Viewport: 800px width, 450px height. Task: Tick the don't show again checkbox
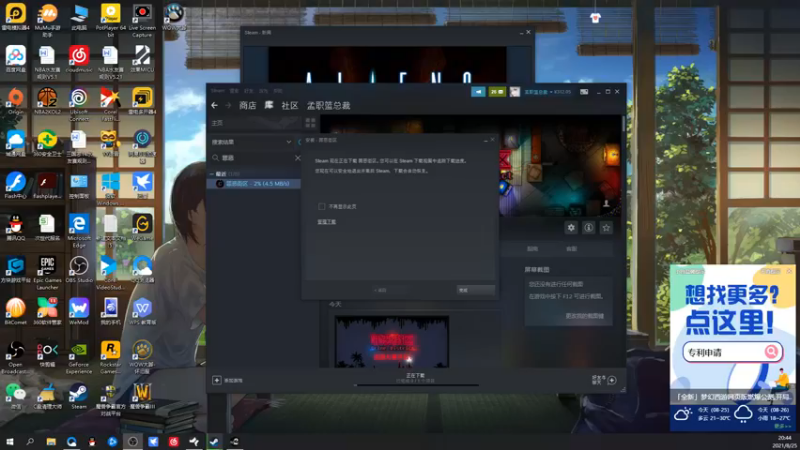pyautogui.click(x=321, y=207)
